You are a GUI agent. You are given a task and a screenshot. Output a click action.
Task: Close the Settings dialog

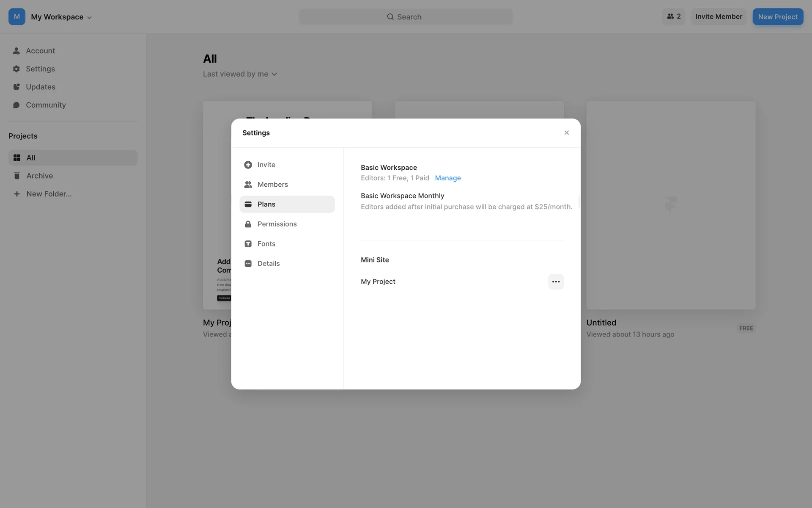point(566,133)
